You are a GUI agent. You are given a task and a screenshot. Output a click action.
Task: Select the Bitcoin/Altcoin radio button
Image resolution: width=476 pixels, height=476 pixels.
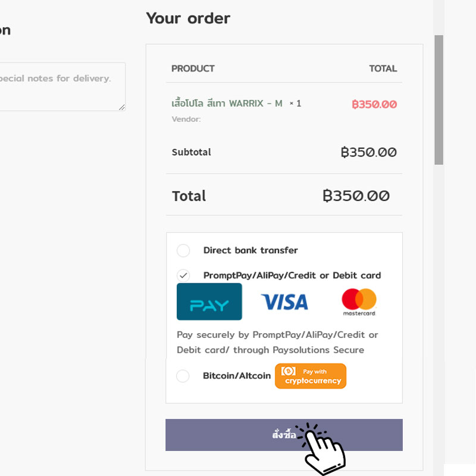[183, 376]
